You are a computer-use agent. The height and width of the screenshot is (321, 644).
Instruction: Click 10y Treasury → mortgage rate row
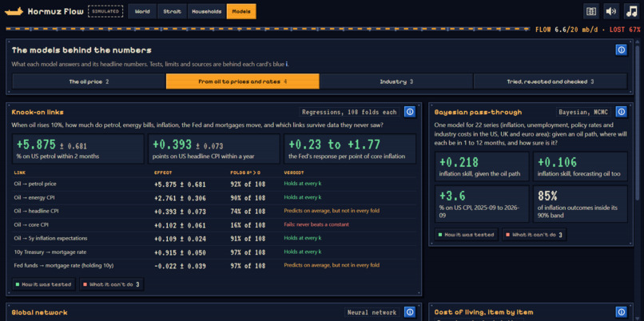pyautogui.click(x=214, y=252)
